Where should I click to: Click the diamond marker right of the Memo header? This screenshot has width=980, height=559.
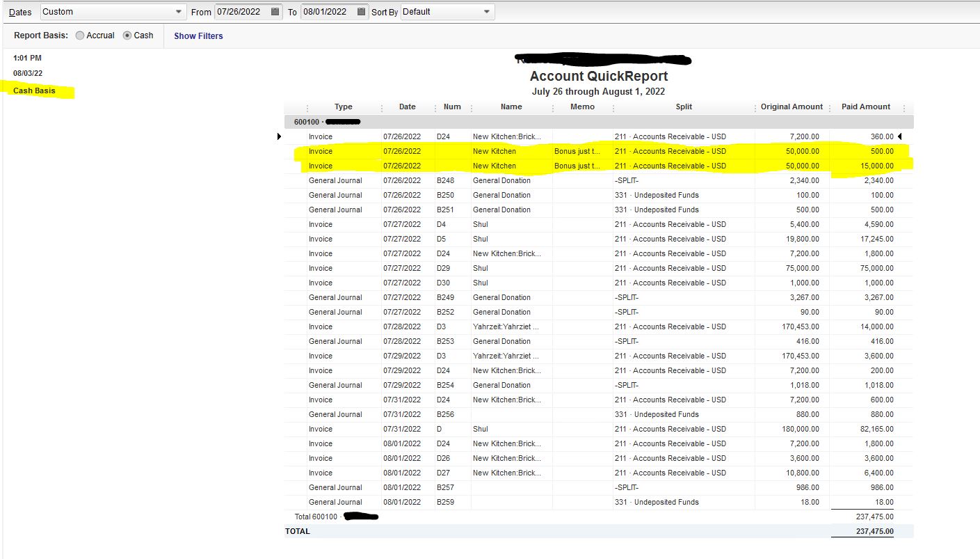coord(612,107)
